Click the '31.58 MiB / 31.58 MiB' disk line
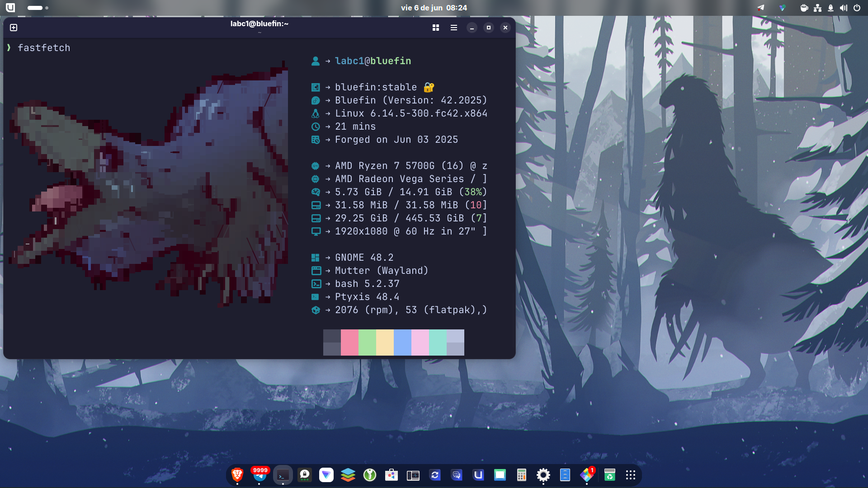Image resolution: width=868 pixels, height=488 pixels. (x=410, y=205)
